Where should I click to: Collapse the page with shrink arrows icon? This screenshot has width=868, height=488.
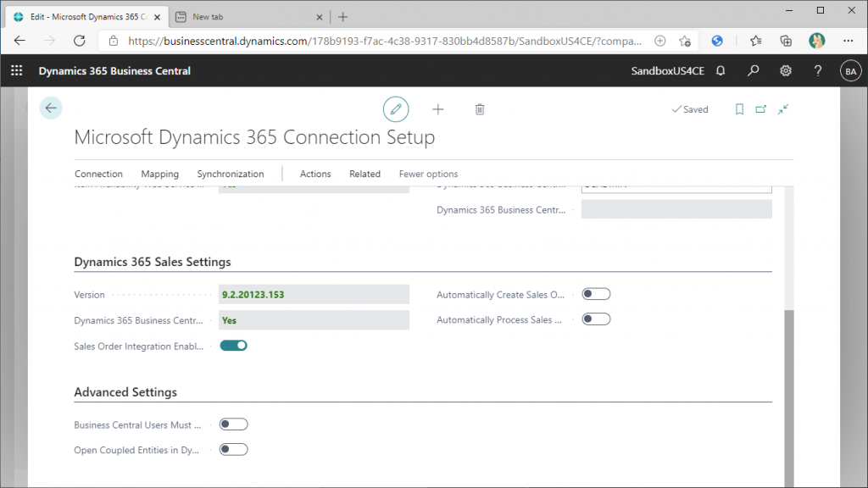tap(782, 109)
